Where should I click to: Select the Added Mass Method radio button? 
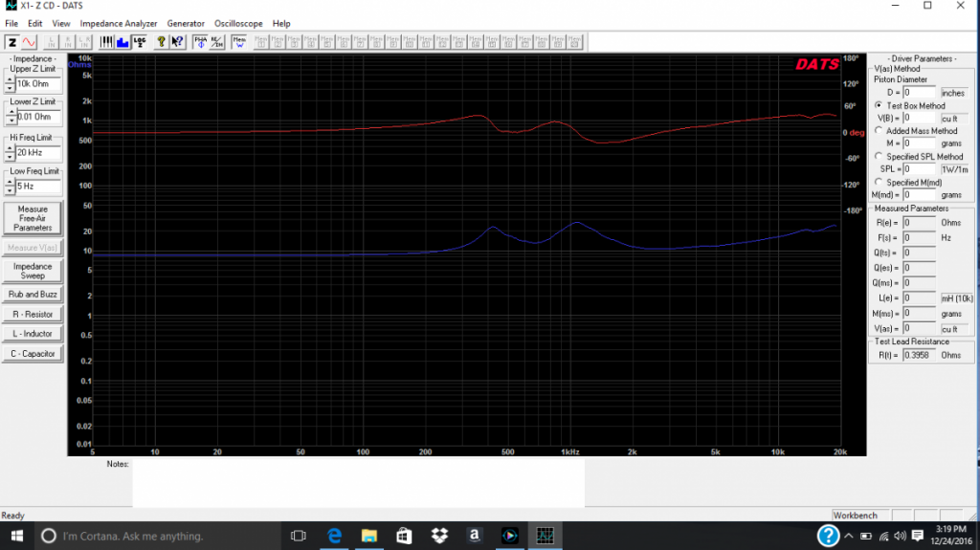tap(879, 131)
